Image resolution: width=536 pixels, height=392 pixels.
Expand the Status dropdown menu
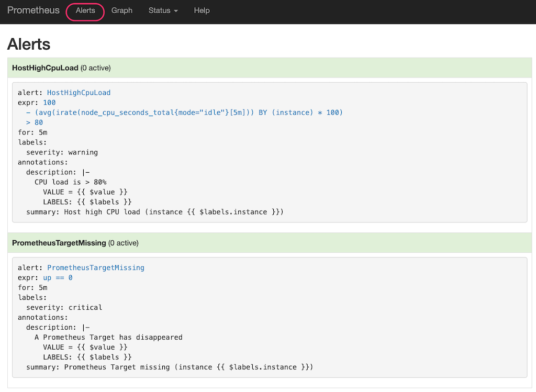tap(160, 10)
